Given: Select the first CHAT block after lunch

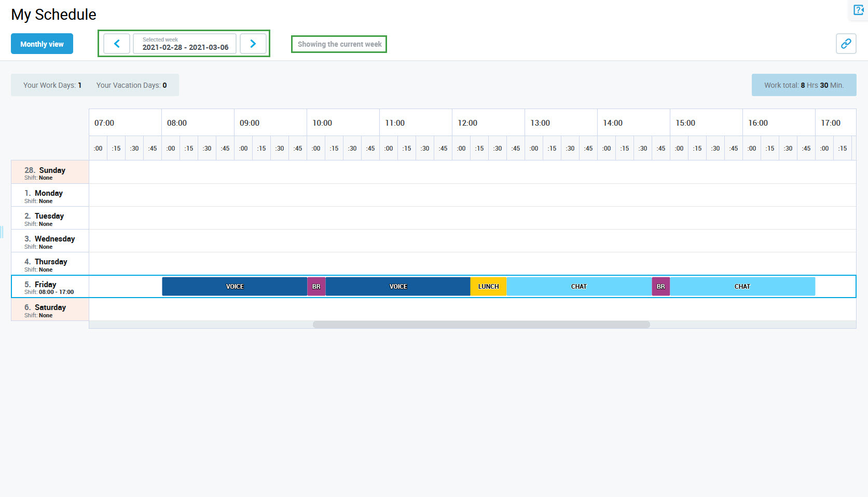Looking at the screenshot, I should [x=579, y=287].
